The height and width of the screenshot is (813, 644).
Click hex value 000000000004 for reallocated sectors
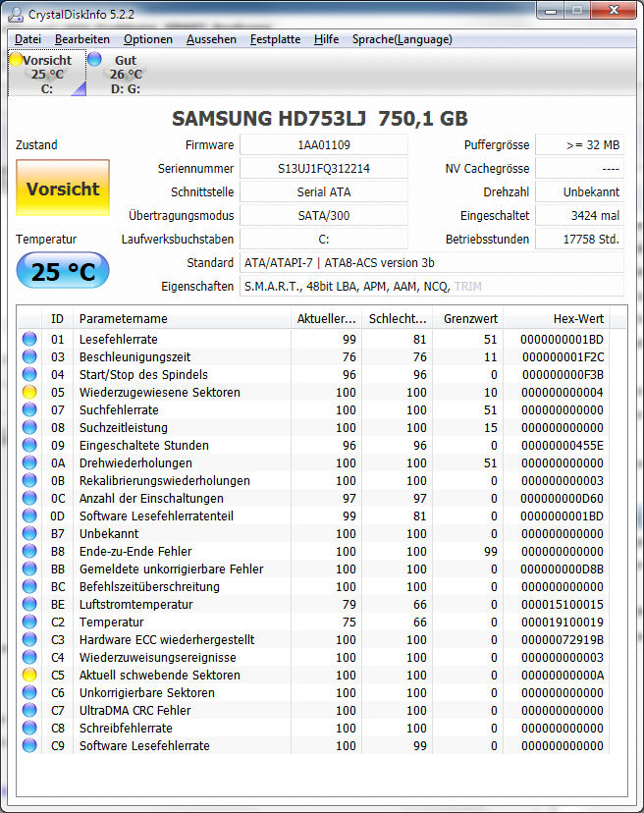[x=563, y=393]
